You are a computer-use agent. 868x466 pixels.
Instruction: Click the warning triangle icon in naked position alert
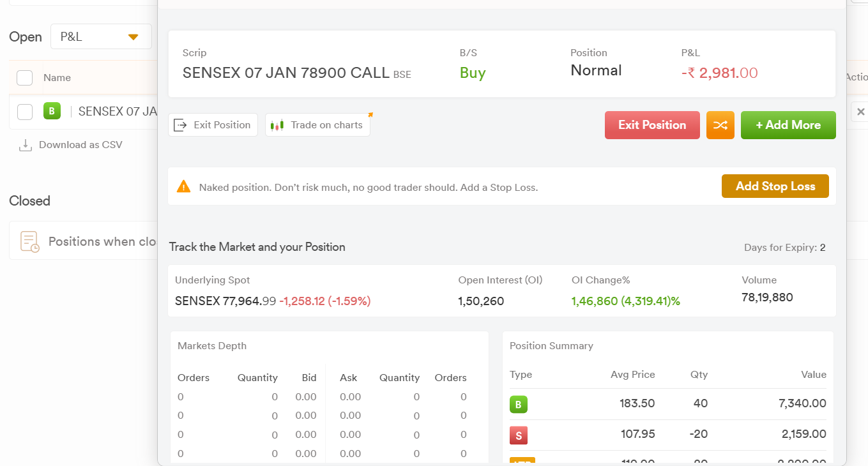click(x=184, y=186)
